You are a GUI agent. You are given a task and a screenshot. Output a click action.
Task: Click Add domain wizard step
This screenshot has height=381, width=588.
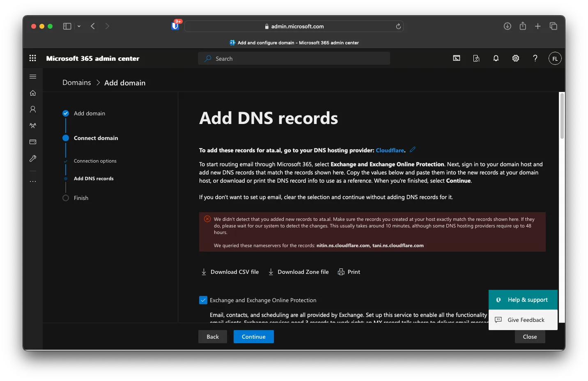[90, 113]
